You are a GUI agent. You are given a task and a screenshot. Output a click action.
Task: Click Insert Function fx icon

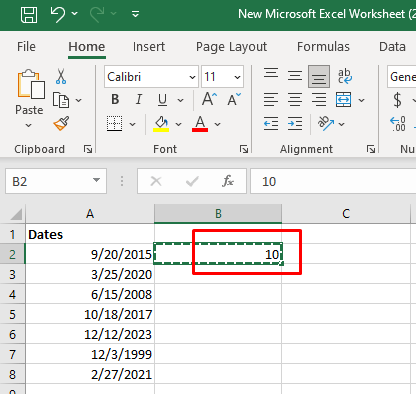pos(228,181)
